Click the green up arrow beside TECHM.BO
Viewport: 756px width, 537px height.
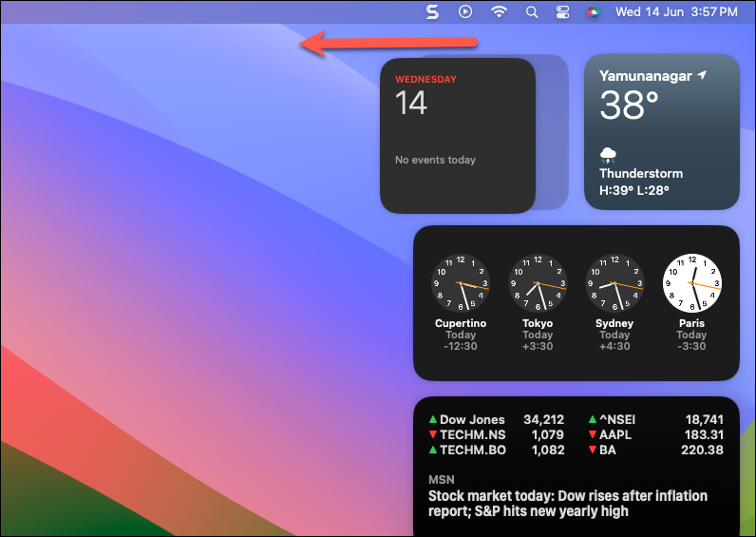(x=433, y=450)
